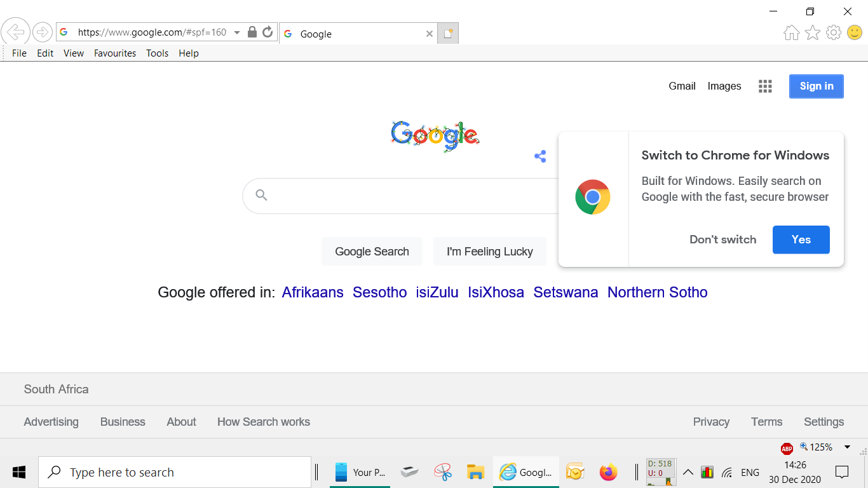Screen dimensions: 868x488
Task: Open the Tools menu
Action: coord(157,53)
